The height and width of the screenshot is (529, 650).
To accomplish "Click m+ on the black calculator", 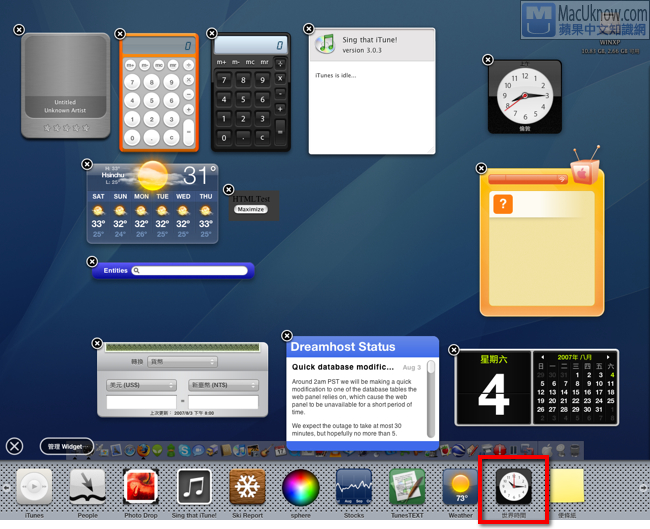I will tap(222, 62).
